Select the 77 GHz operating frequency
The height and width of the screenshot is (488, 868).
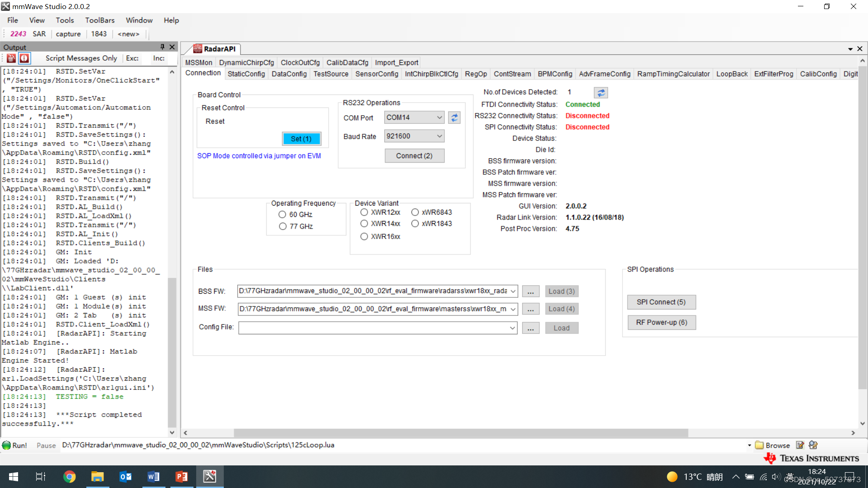pos(283,226)
